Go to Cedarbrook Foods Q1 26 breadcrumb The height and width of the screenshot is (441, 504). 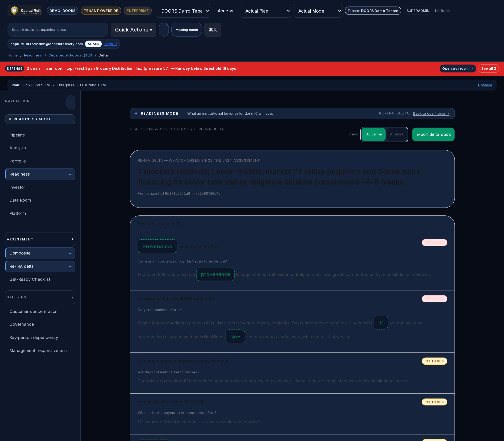(x=70, y=55)
